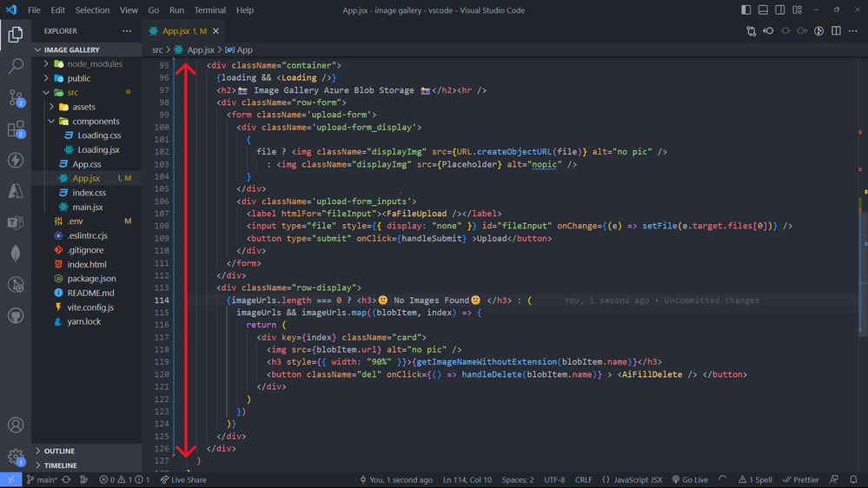Screen dimensions: 868x488
Task: Start Live Share session from status bar
Action: click(183, 479)
